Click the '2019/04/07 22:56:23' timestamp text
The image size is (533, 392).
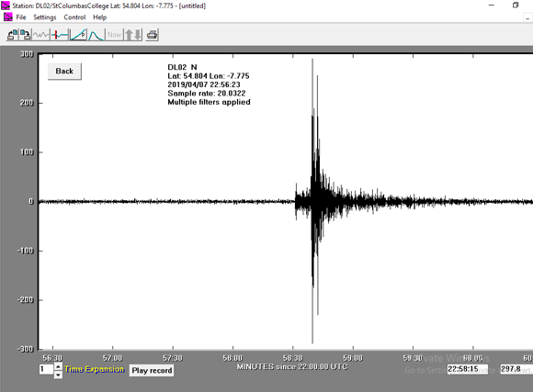[x=204, y=84]
